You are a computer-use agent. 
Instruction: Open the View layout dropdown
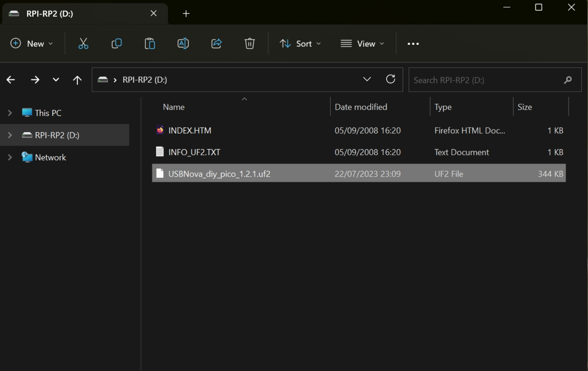click(x=362, y=44)
